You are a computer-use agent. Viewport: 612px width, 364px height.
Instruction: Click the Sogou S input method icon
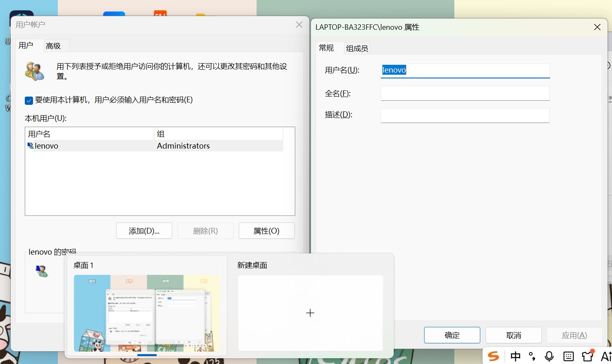coord(493,356)
